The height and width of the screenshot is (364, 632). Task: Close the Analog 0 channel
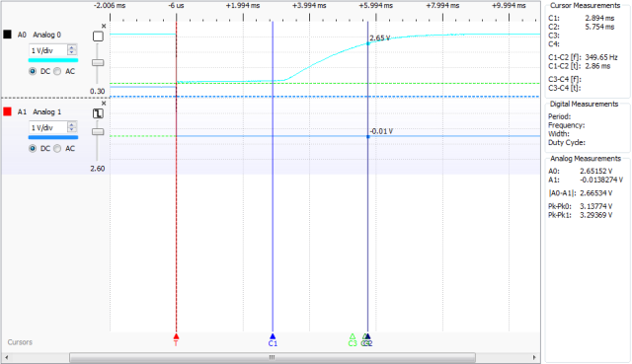tap(104, 27)
